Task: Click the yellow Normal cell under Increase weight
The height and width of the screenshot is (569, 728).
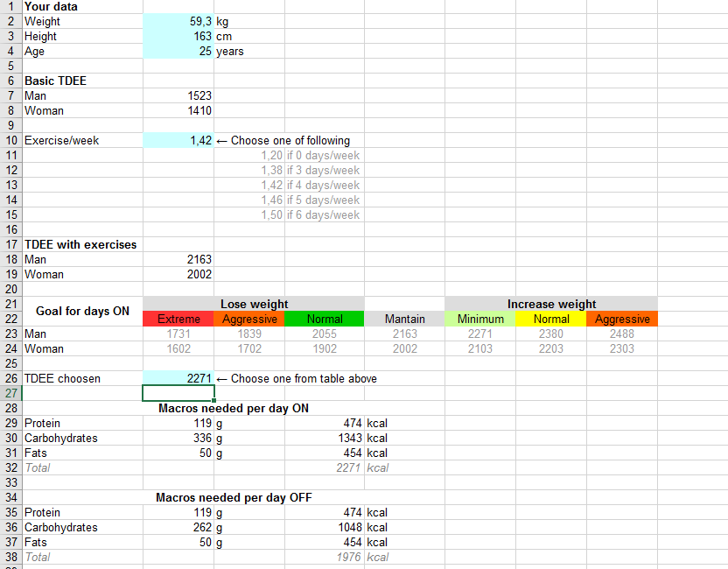Action: click(x=550, y=319)
